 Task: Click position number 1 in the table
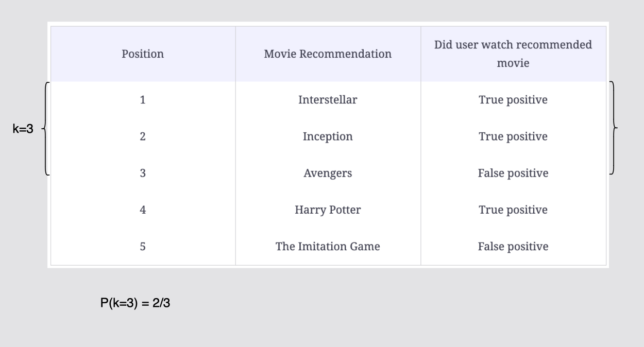tap(143, 100)
